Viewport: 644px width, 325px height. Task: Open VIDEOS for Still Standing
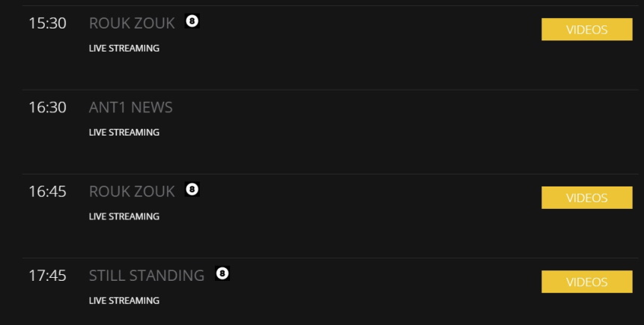click(x=586, y=282)
